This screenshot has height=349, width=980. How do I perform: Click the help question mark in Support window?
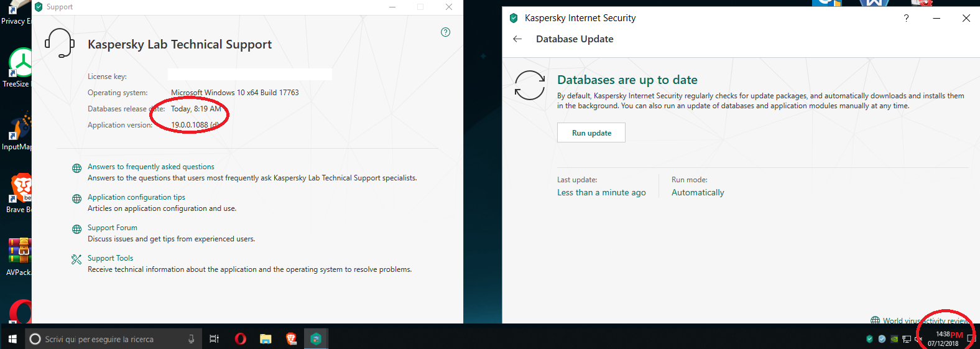coord(445,32)
